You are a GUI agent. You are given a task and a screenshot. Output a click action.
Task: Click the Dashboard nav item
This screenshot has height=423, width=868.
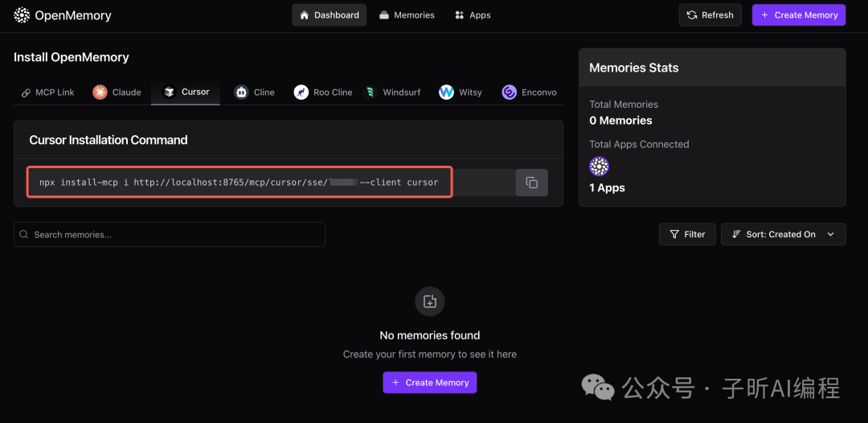click(330, 15)
